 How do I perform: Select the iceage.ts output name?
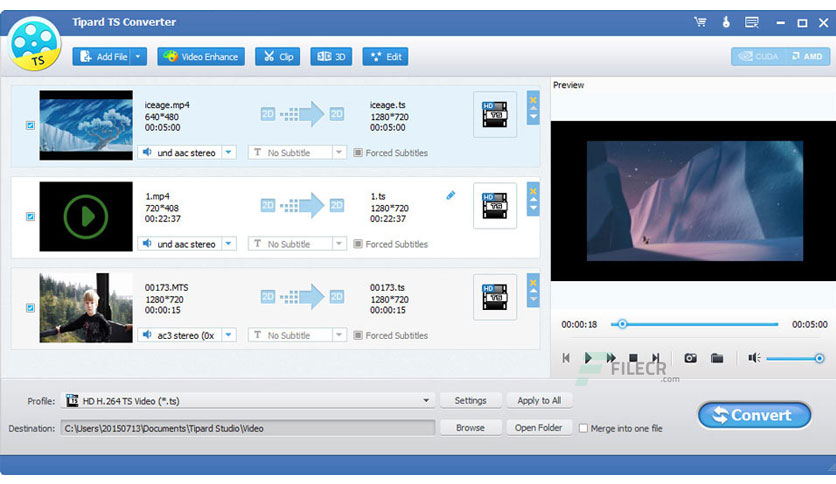tap(388, 105)
